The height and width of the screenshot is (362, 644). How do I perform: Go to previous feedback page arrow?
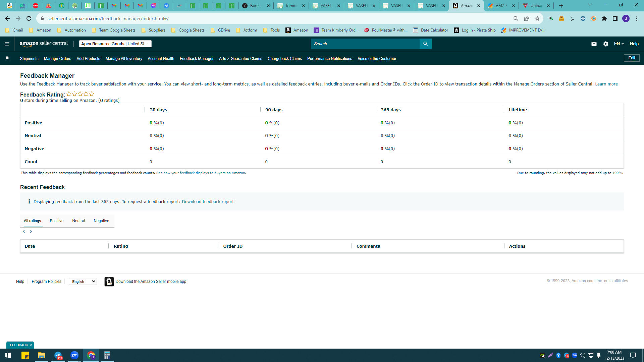point(24,232)
